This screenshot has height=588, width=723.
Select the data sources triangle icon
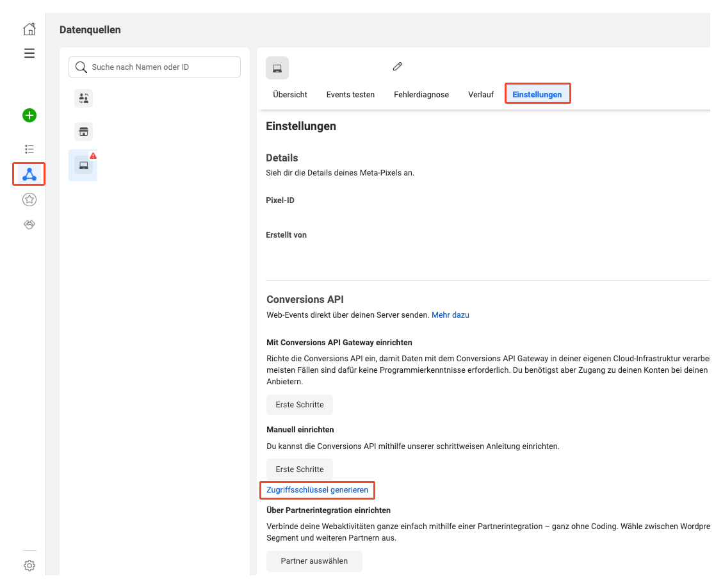click(x=29, y=174)
